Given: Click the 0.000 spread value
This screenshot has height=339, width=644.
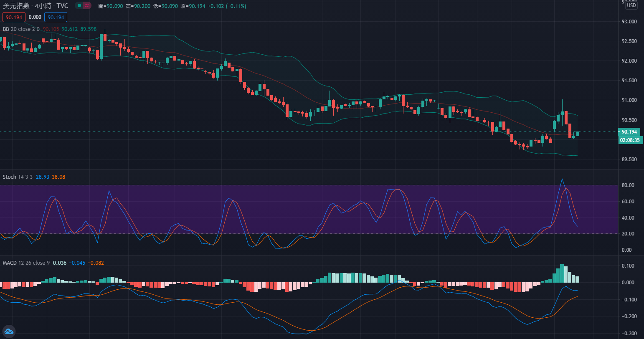Looking at the screenshot, I should [x=35, y=17].
